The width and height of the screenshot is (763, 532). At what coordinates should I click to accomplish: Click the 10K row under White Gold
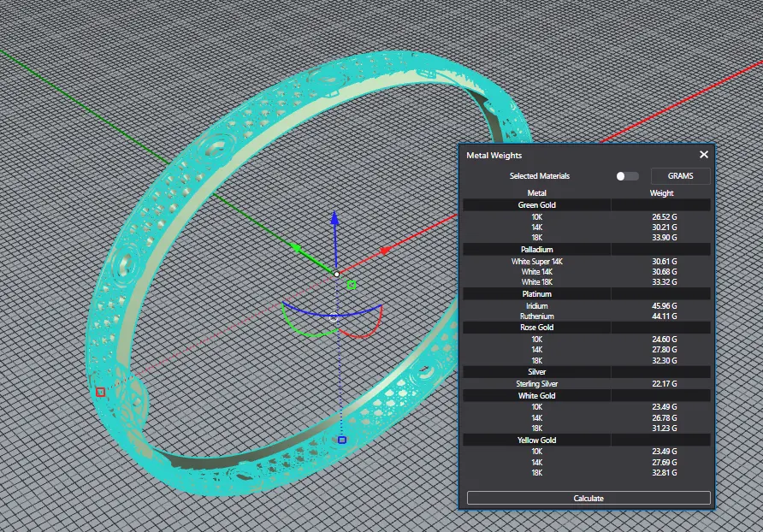tap(587, 407)
